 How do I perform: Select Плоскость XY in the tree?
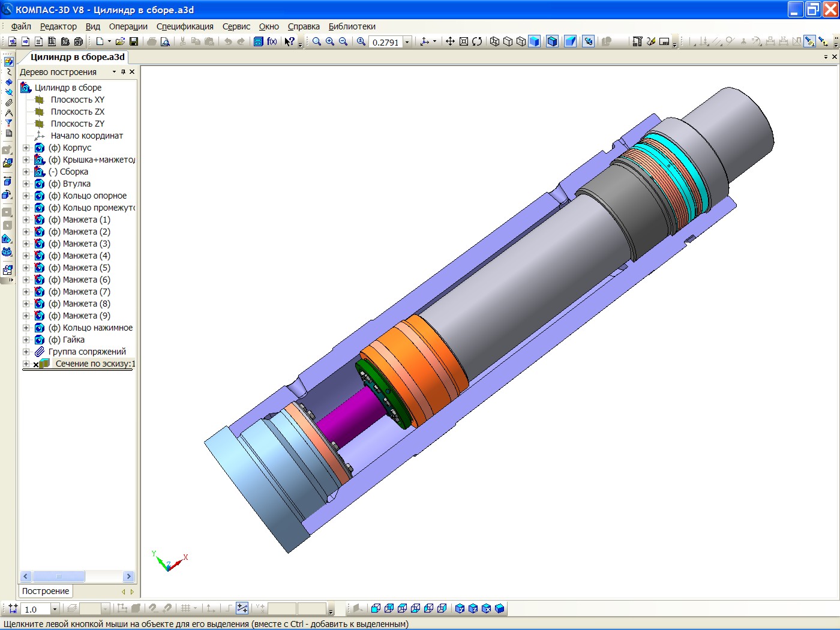[77, 100]
